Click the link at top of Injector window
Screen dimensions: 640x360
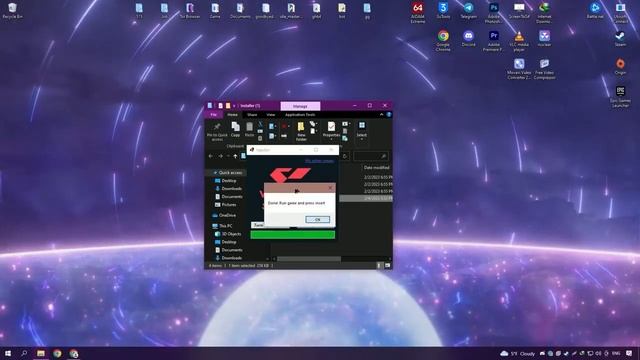320,161
